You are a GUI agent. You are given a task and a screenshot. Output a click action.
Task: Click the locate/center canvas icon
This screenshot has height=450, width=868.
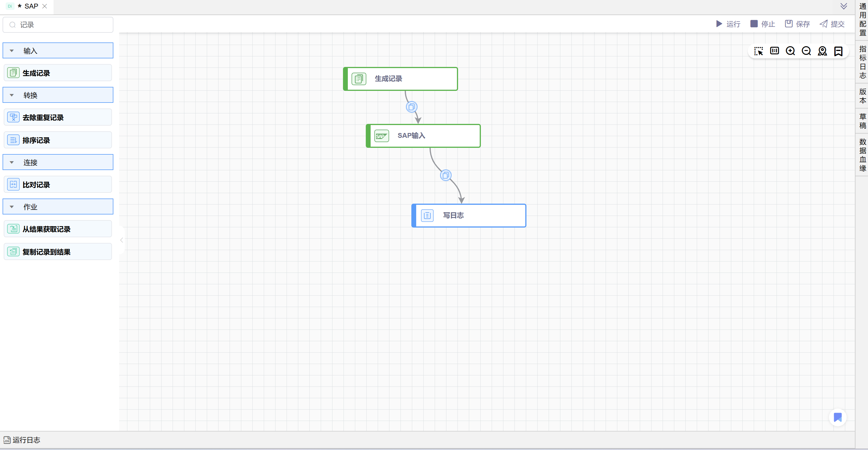point(822,51)
